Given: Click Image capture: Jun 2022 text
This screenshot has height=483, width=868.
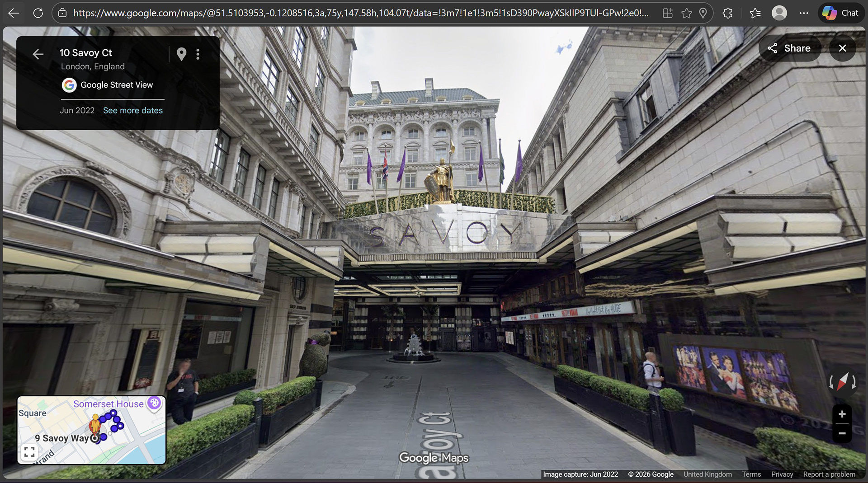Looking at the screenshot, I should [580, 474].
